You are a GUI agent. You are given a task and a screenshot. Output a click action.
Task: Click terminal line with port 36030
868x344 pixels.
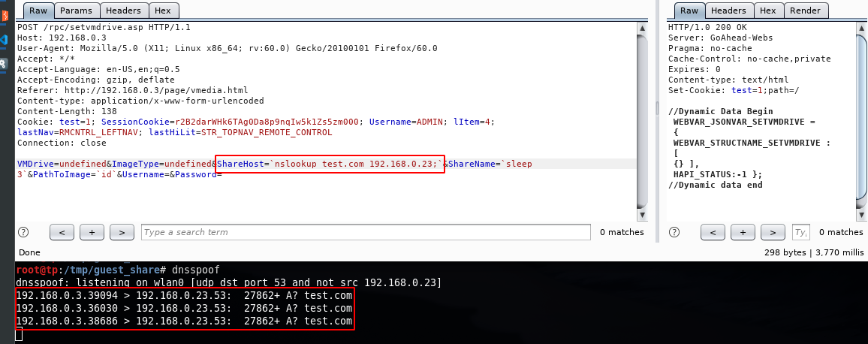point(185,308)
